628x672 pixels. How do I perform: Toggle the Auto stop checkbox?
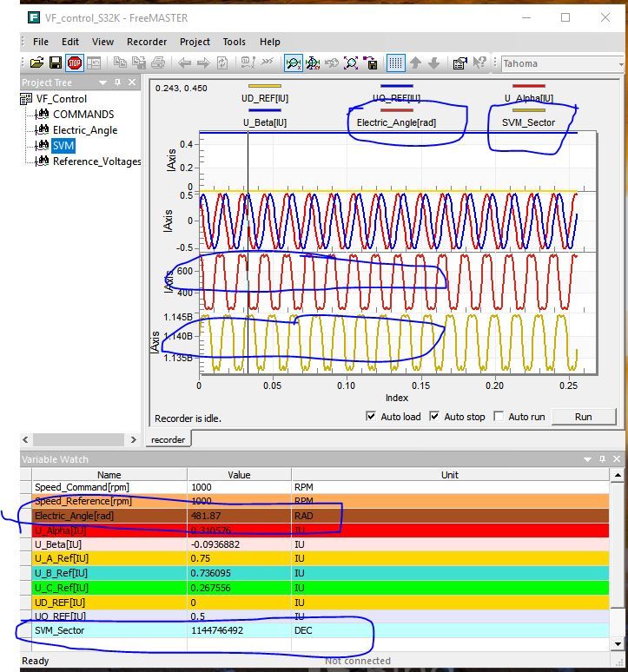[x=434, y=416]
